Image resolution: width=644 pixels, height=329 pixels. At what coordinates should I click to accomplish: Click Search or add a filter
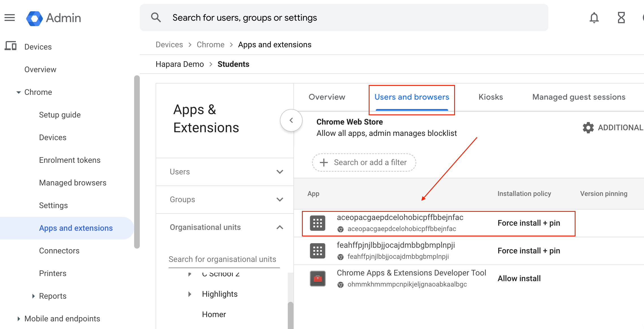[364, 162]
